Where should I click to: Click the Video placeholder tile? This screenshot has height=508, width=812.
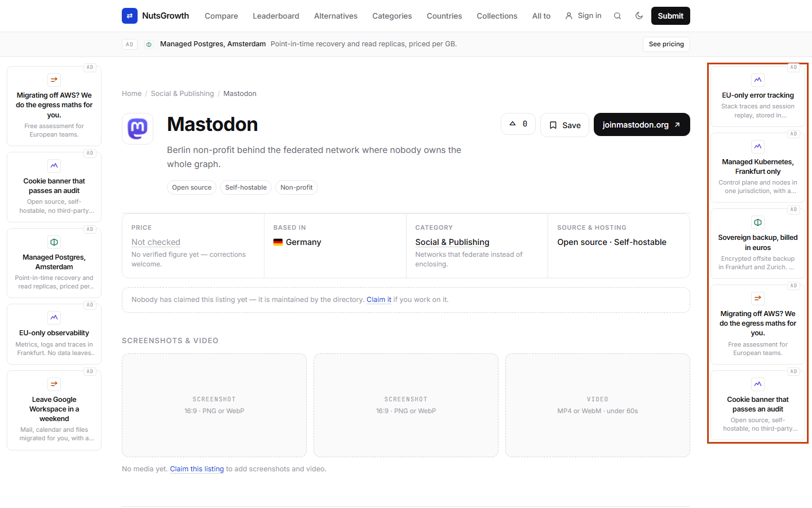coord(598,405)
